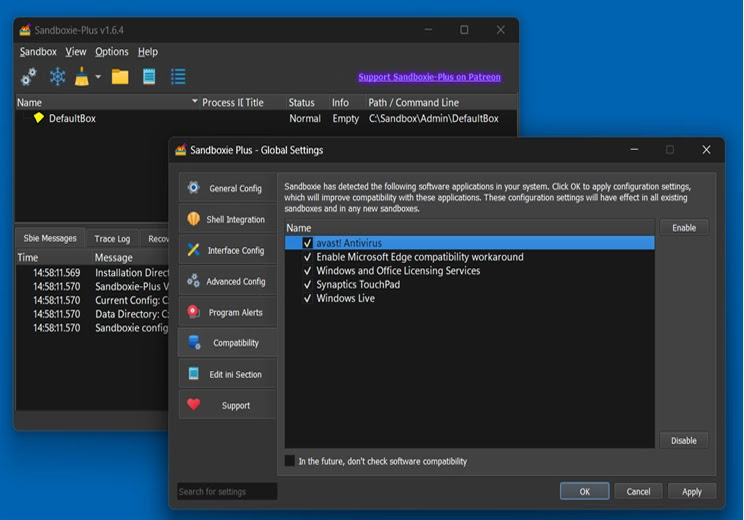Click the Program Alerts red icon

click(194, 312)
